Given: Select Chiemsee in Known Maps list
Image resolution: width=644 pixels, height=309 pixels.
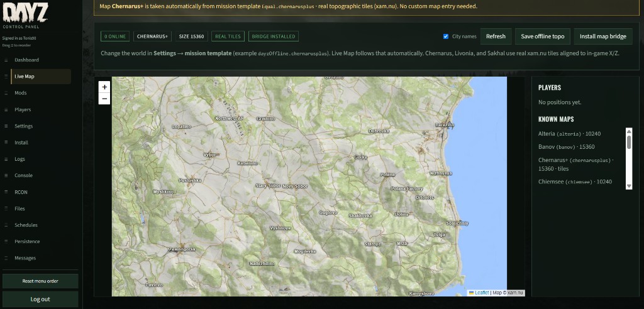Looking at the screenshot, I should (575, 182).
